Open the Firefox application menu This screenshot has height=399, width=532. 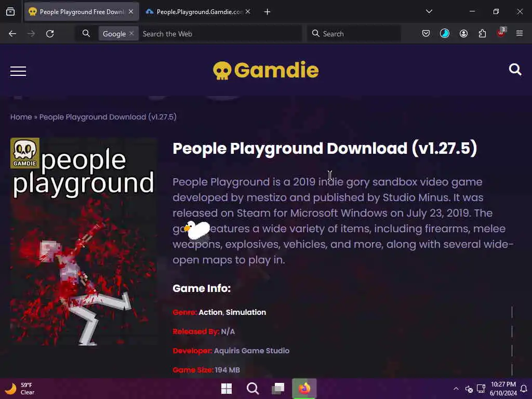(520, 33)
